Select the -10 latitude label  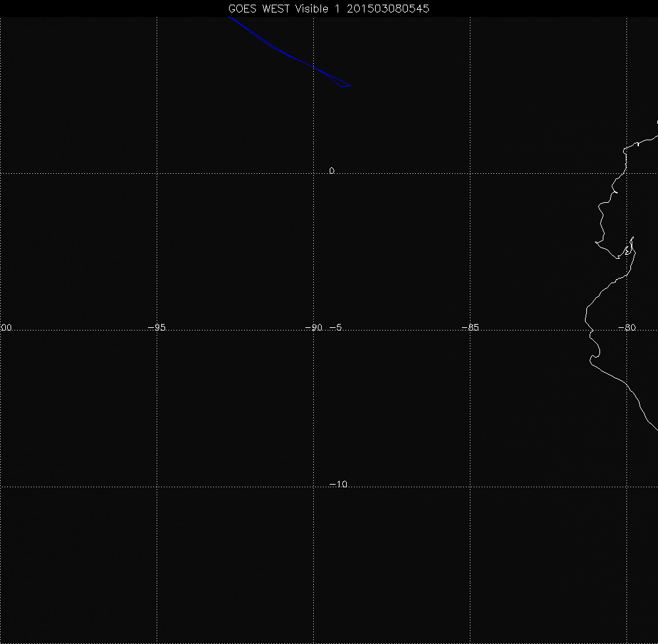pyautogui.click(x=338, y=484)
